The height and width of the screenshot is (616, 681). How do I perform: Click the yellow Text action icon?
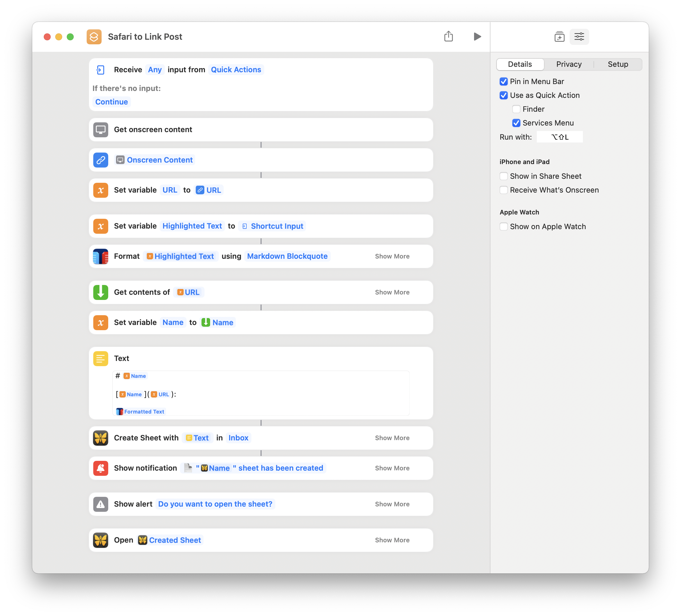click(x=101, y=358)
